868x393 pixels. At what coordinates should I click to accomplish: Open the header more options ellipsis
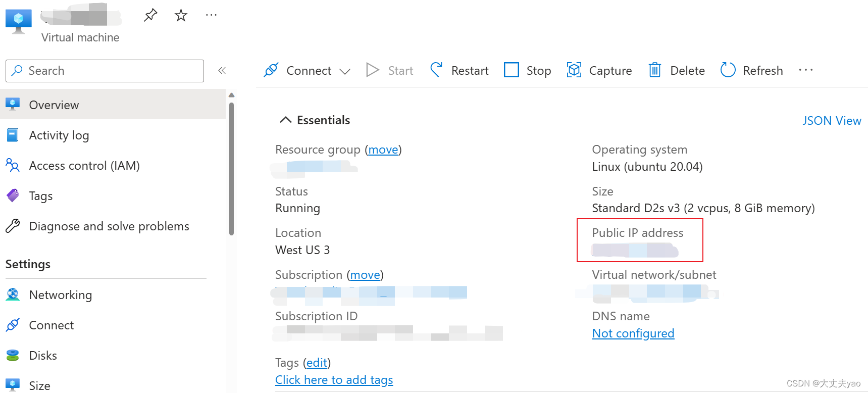point(211,15)
